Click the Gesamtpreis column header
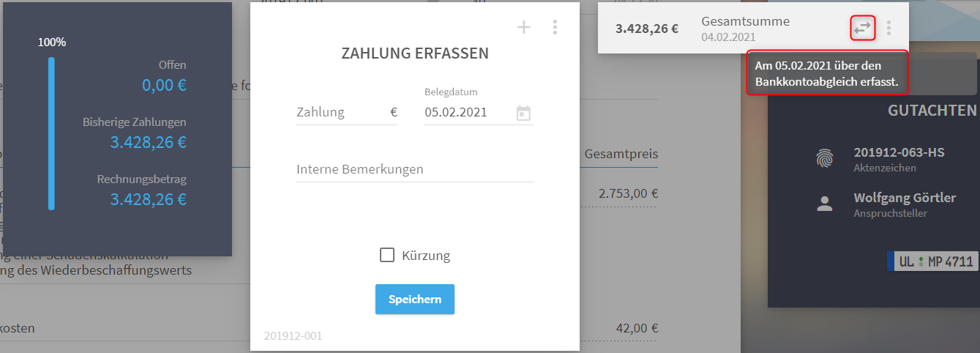 point(621,154)
